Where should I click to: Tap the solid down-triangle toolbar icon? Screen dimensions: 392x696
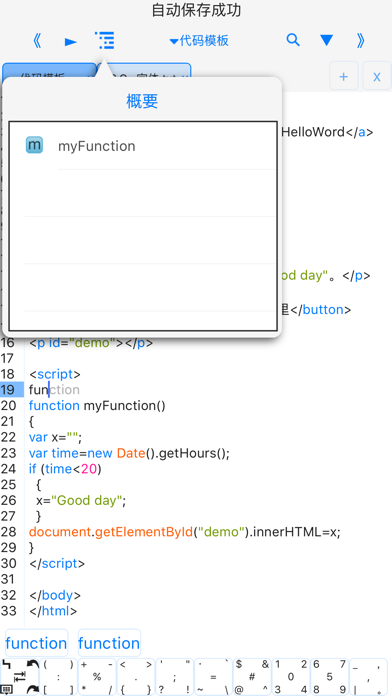[326, 41]
